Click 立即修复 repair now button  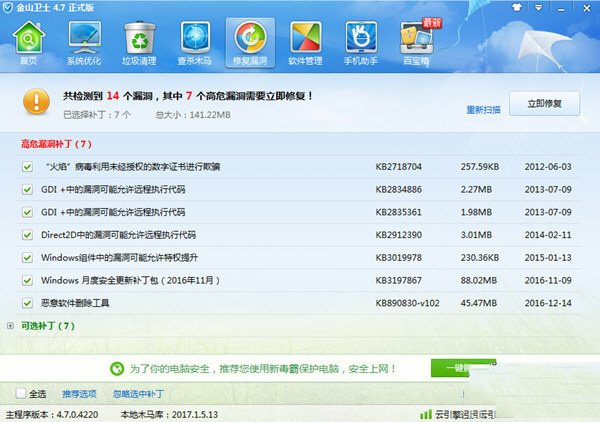pyautogui.click(x=544, y=103)
